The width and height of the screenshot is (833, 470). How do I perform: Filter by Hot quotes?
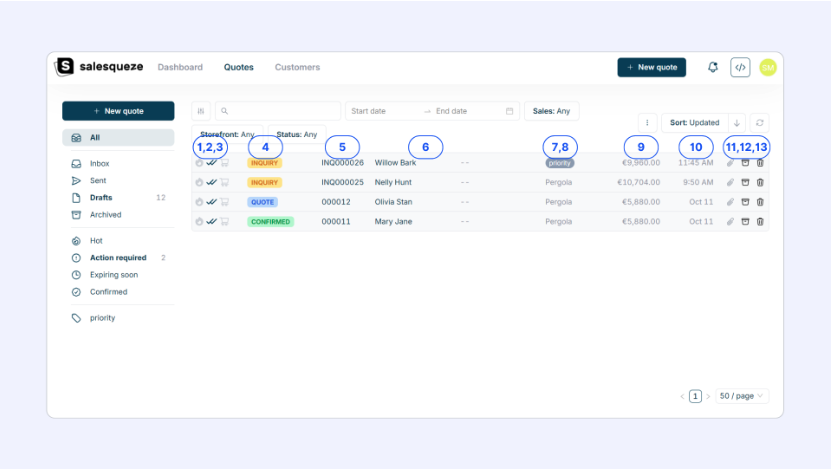[118, 241]
